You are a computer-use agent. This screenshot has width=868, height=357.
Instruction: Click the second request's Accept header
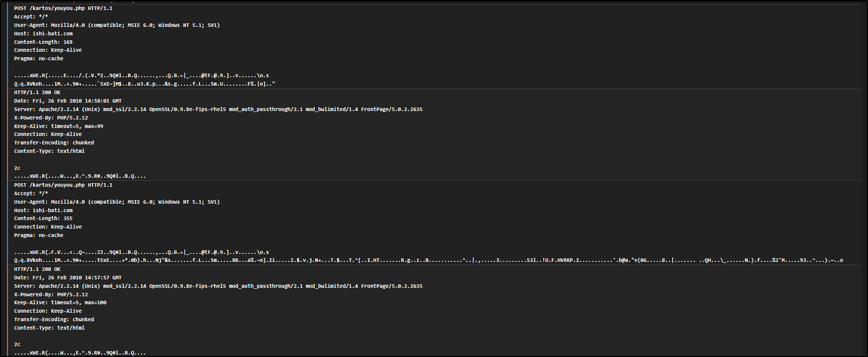point(31,194)
